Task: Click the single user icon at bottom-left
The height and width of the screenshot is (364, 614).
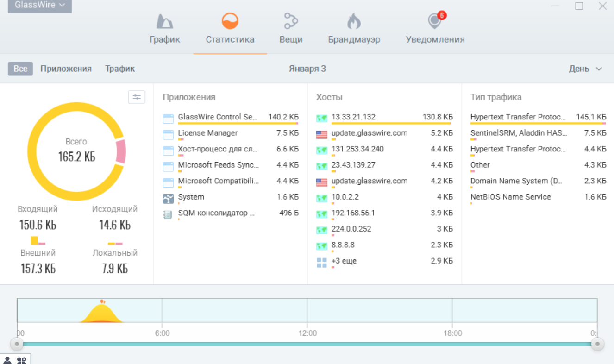Action: (7, 360)
